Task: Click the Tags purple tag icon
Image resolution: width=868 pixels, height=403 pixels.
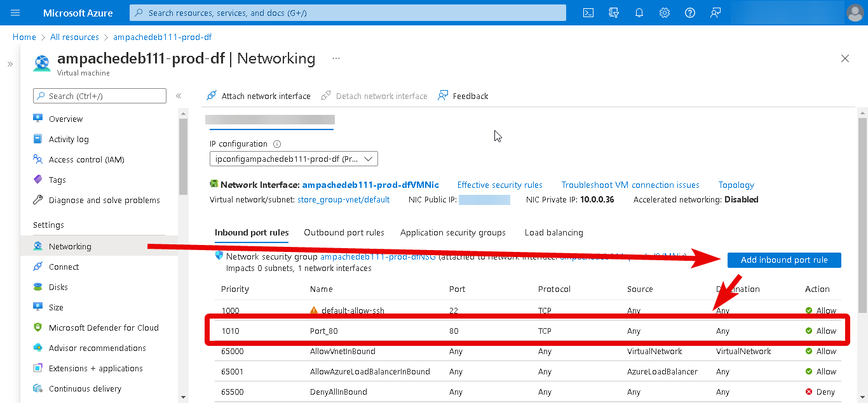Action: (38, 180)
